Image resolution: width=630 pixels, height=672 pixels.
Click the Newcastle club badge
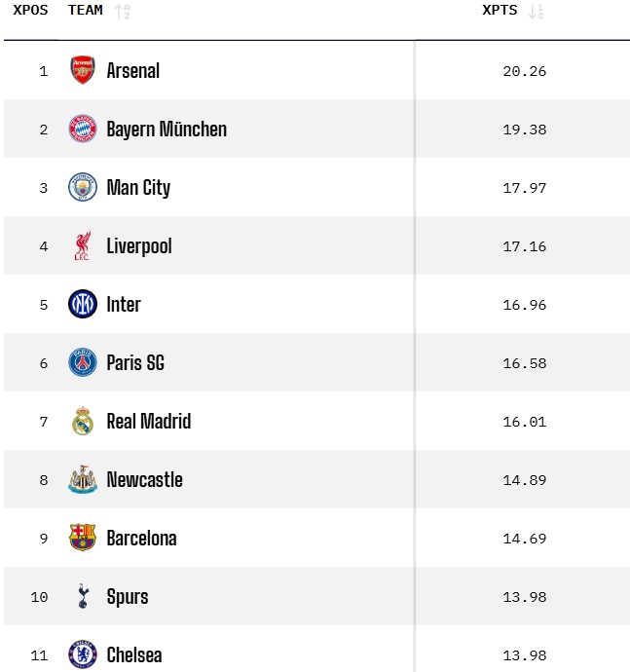tap(83, 479)
